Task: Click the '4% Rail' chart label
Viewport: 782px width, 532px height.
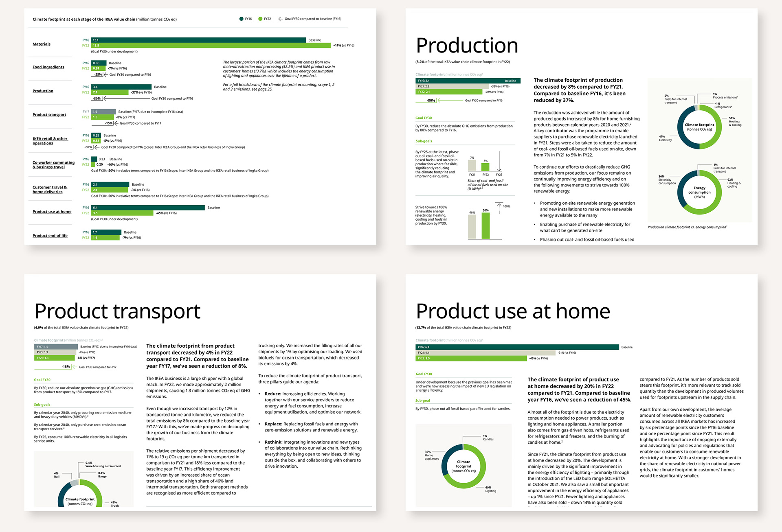Action: point(57,475)
